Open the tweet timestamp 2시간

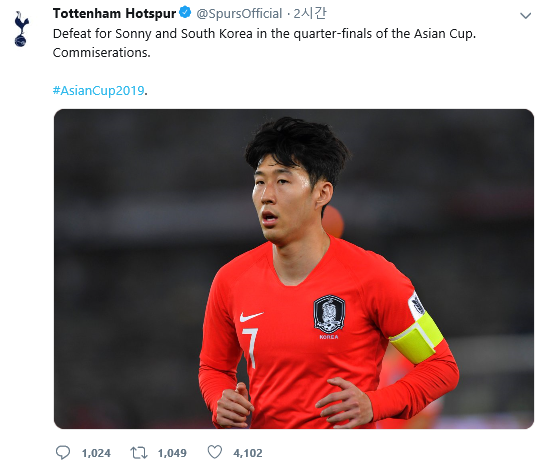pos(310,13)
